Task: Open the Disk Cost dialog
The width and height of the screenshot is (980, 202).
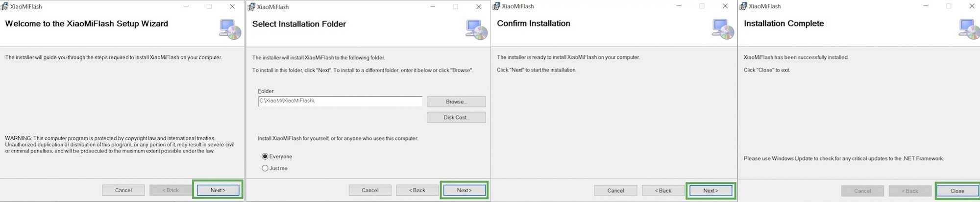Action: 456,117
